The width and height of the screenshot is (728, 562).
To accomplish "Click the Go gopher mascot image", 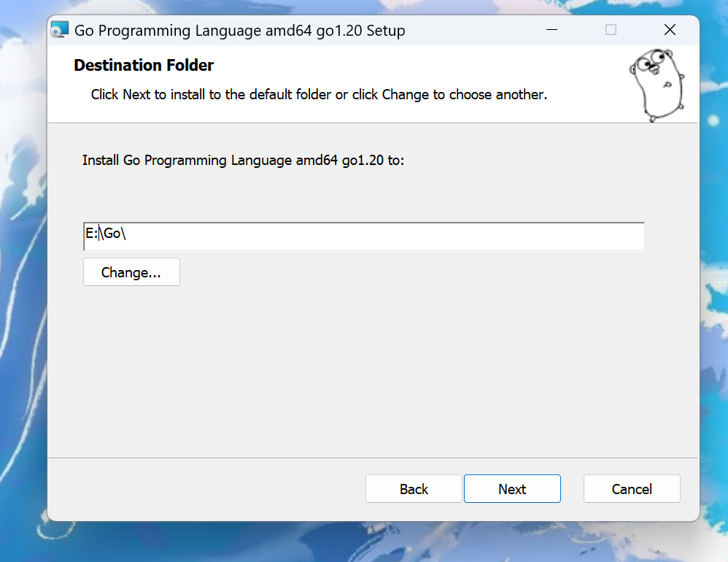I will (x=657, y=85).
